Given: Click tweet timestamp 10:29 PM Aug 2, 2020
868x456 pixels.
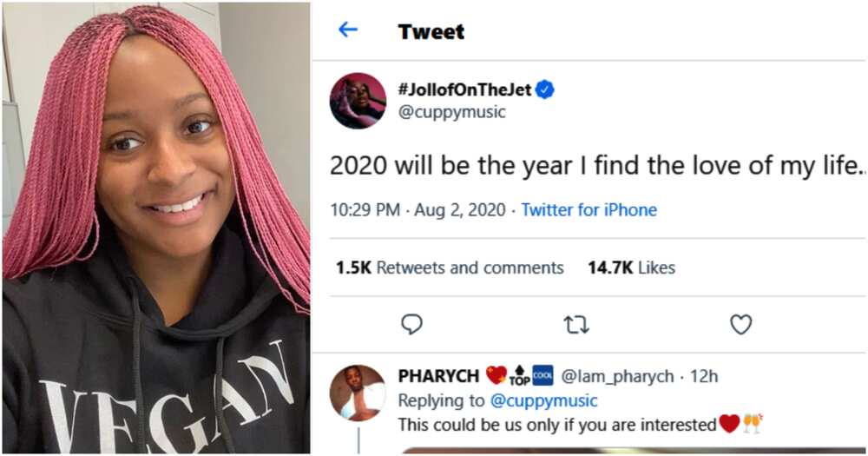Looking at the screenshot, I should tap(418, 210).
